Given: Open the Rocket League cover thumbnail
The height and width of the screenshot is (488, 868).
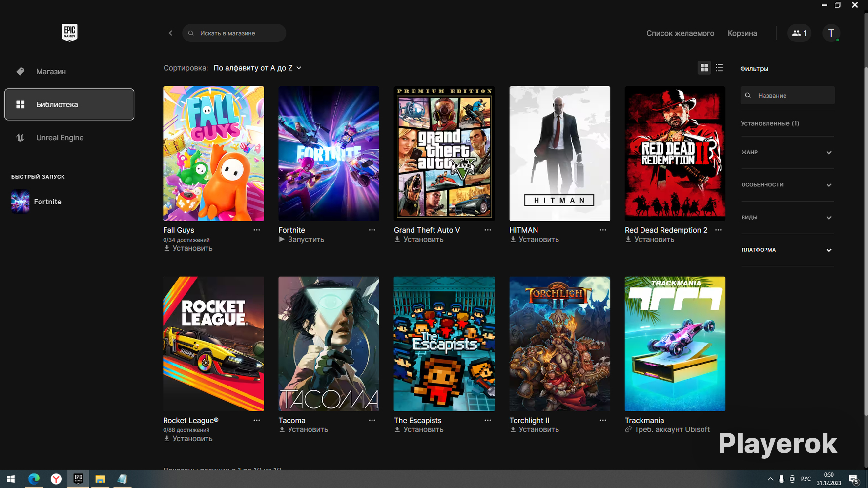Looking at the screenshot, I should click(x=213, y=344).
